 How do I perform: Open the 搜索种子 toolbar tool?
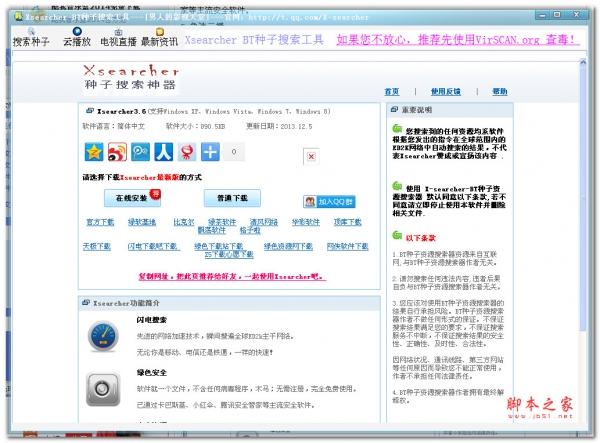pyautogui.click(x=31, y=37)
